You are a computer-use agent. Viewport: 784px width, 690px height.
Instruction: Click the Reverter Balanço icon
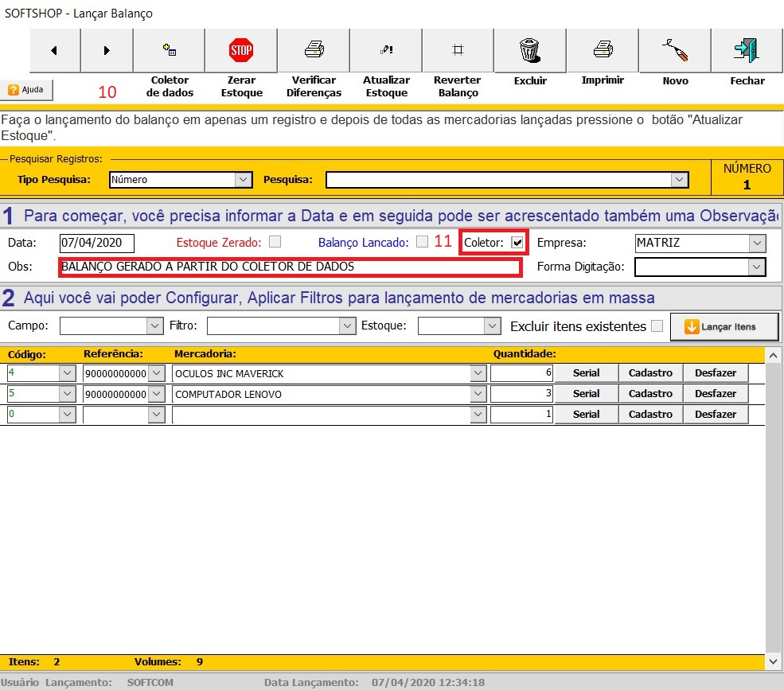coord(458,51)
